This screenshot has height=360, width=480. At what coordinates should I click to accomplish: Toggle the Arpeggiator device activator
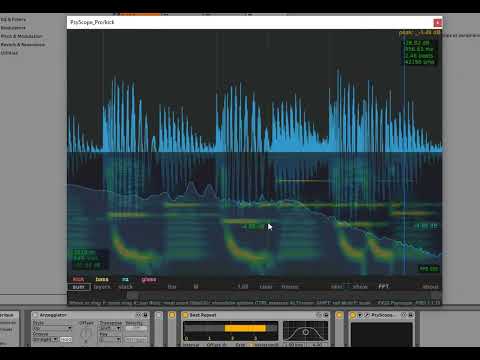point(35,315)
